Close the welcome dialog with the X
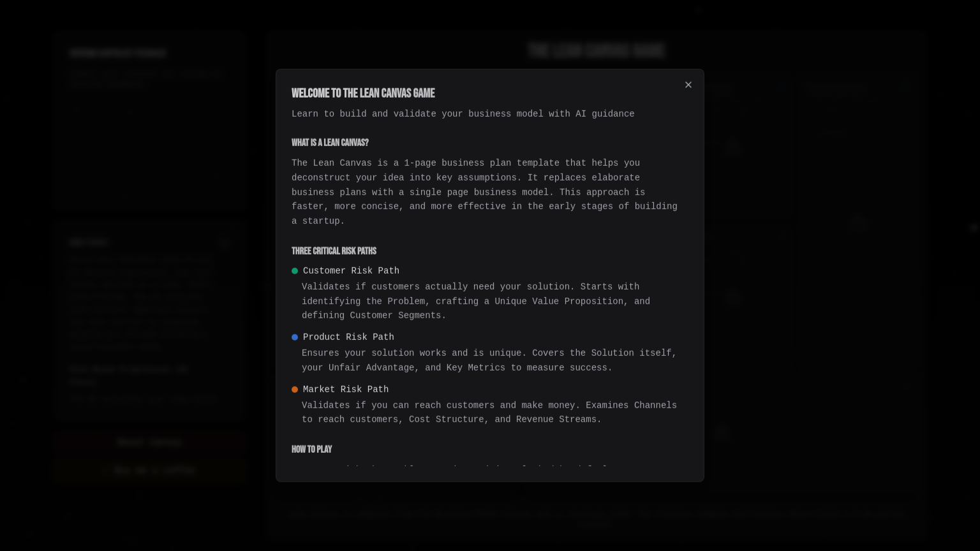This screenshot has width=980, height=551. tap(688, 85)
